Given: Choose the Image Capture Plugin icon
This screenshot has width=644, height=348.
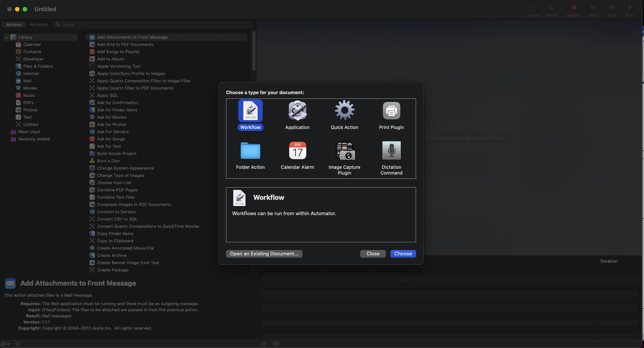Looking at the screenshot, I should pyautogui.click(x=345, y=151).
